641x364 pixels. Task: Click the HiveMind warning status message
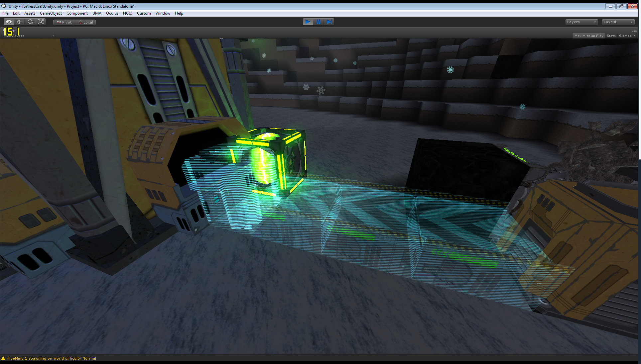pyautogui.click(x=51, y=358)
